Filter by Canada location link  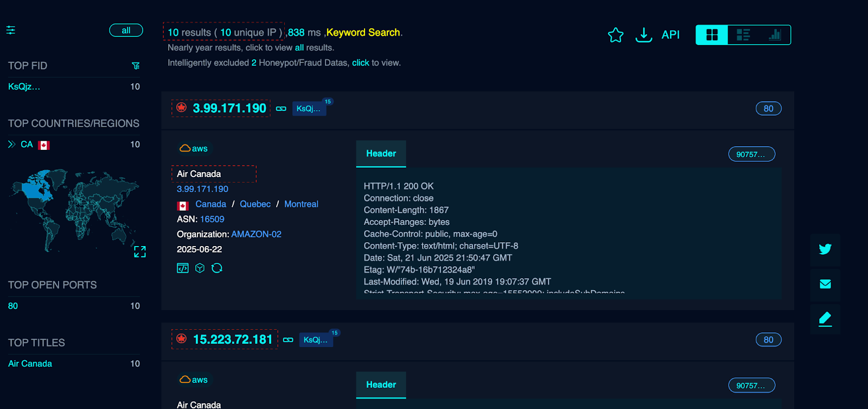tap(210, 204)
